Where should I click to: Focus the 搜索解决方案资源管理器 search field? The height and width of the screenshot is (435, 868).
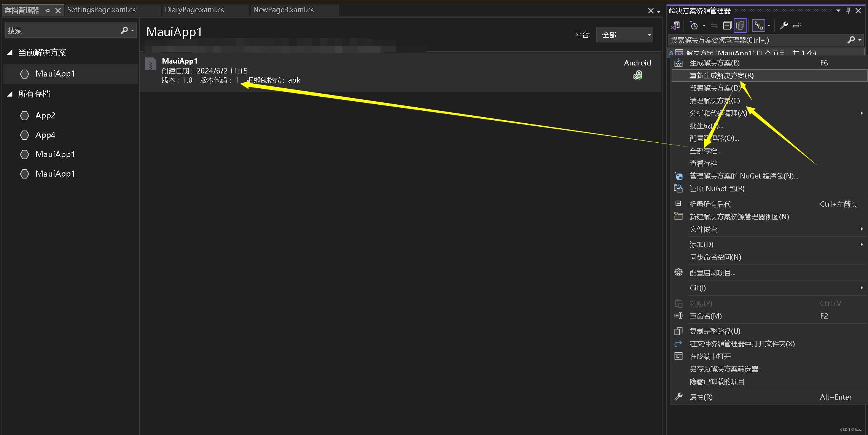point(757,40)
